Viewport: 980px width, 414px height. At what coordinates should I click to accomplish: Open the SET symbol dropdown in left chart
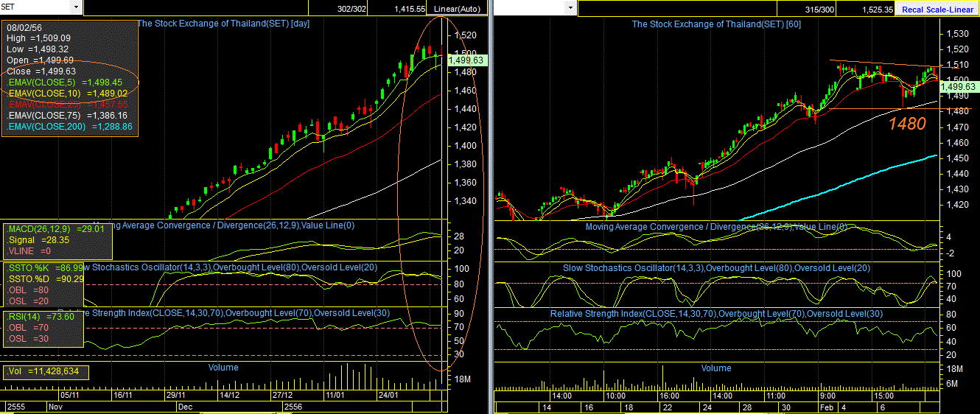coord(76,7)
